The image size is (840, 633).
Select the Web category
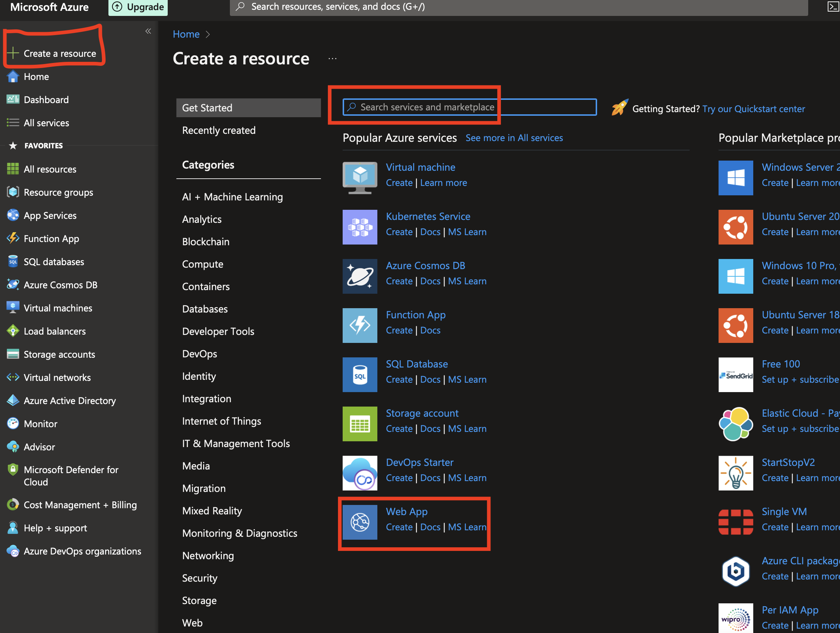point(193,623)
